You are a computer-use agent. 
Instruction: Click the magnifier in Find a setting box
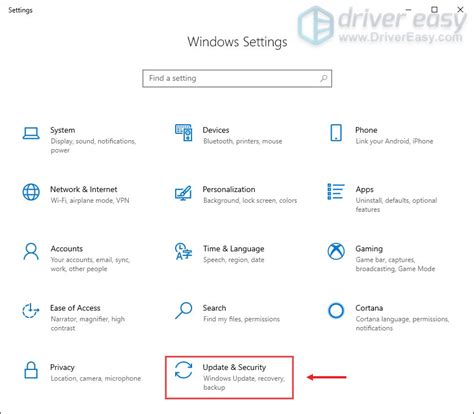click(x=324, y=78)
